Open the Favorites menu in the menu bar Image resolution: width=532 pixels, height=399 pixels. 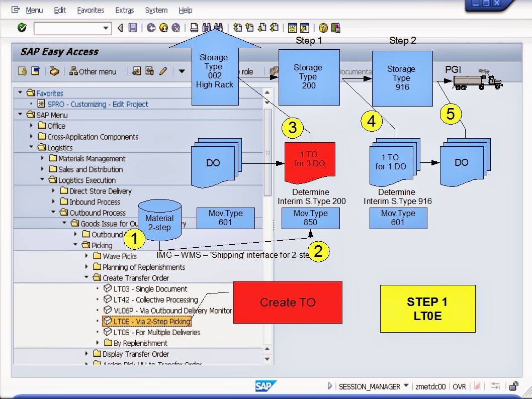pyautogui.click(x=91, y=10)
